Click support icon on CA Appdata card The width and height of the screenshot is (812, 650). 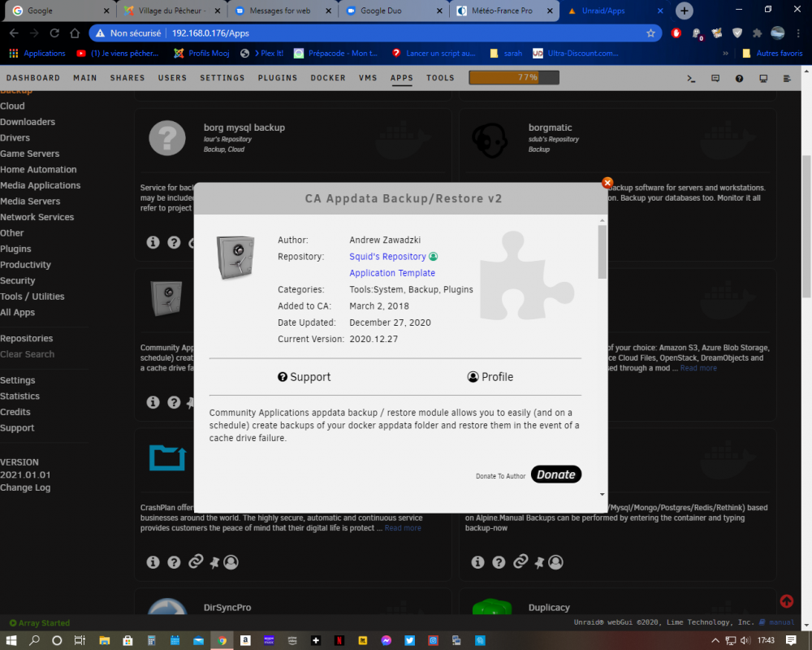click(174, 402)
